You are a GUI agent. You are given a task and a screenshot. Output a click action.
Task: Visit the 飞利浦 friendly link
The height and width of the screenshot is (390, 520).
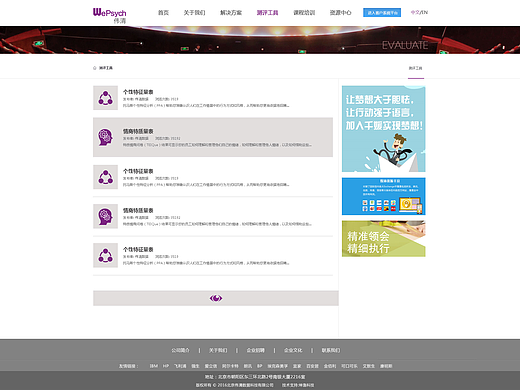(180, 366)
